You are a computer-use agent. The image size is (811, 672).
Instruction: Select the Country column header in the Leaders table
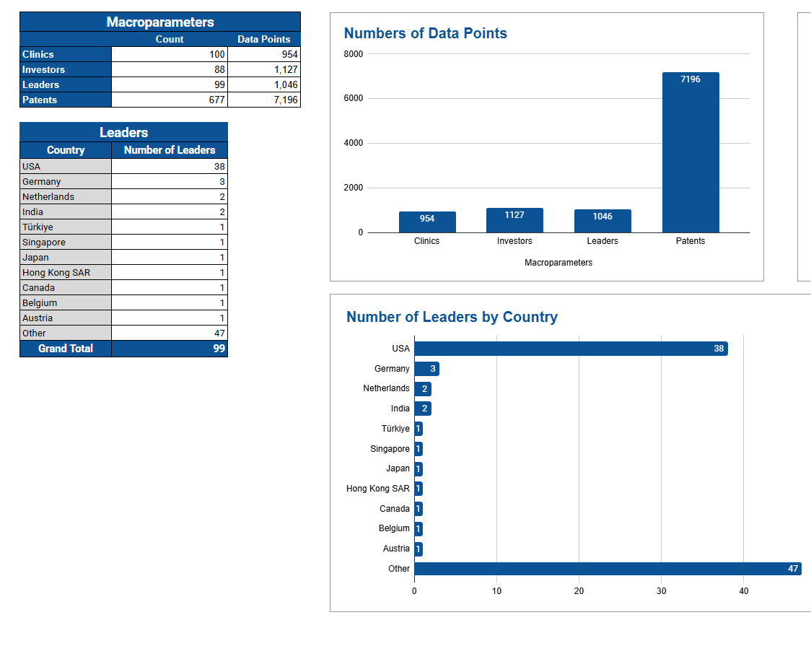coord(66,150)
